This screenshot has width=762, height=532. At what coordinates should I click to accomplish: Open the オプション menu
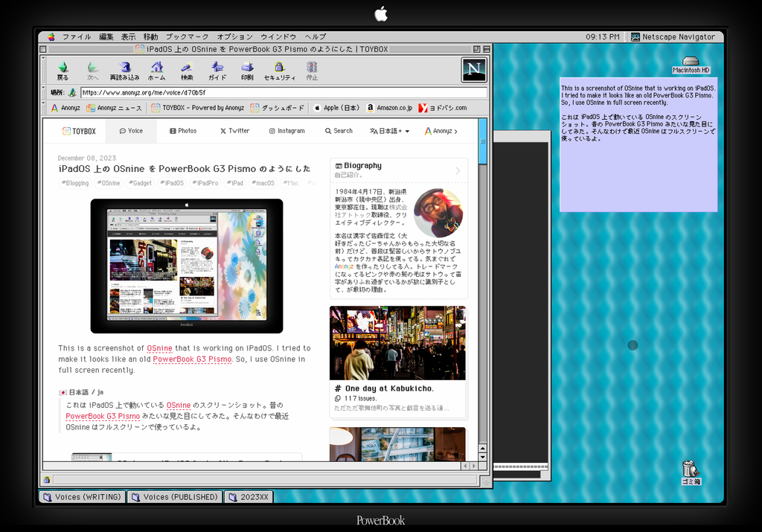click(234, 37)
